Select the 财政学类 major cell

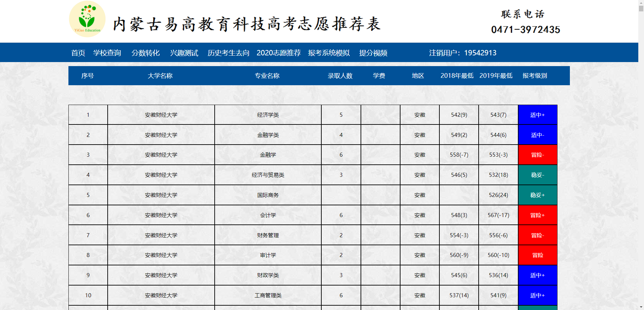(268, 275)
